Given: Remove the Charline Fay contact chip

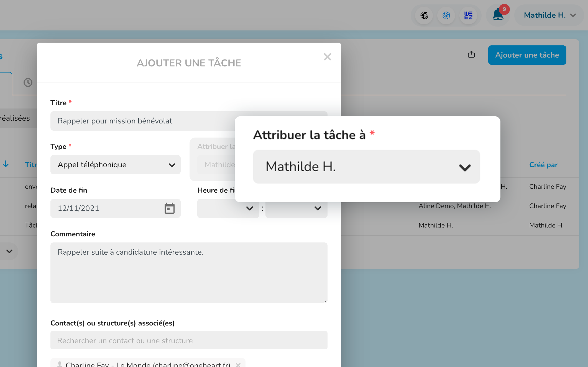Looking at the screenshot, I should pyautogui.click(x=238, y=365).
